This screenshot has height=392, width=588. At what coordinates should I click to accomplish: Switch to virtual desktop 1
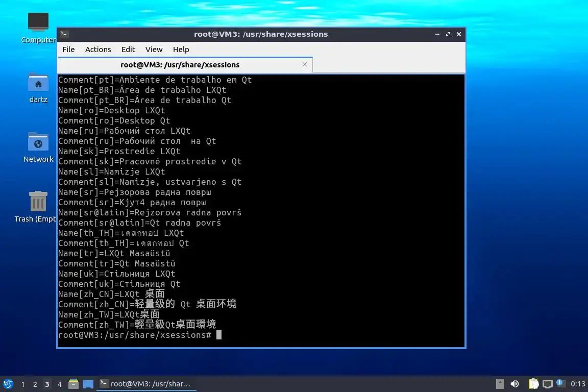click(x=23, y=384)
